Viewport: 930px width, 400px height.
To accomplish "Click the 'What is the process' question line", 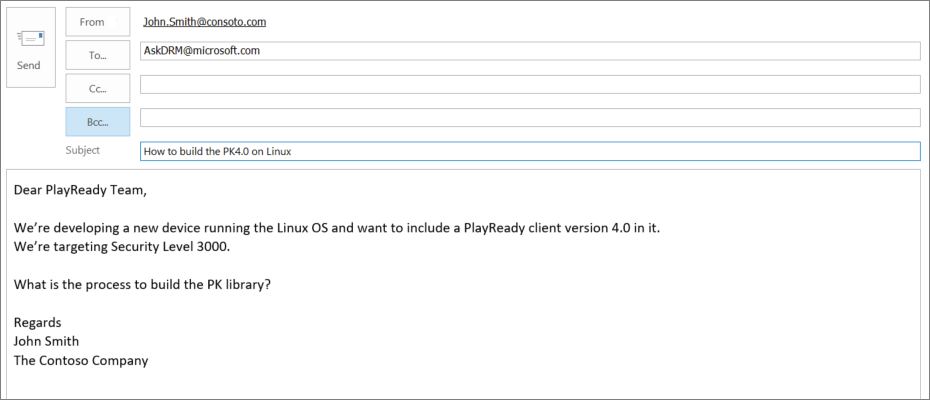I will point(142,284).
